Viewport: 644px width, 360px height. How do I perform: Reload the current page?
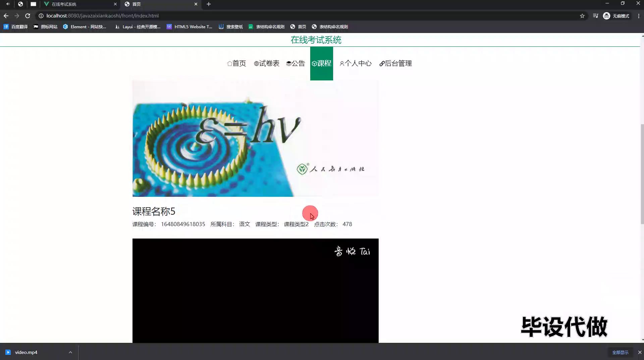(28, 16)
